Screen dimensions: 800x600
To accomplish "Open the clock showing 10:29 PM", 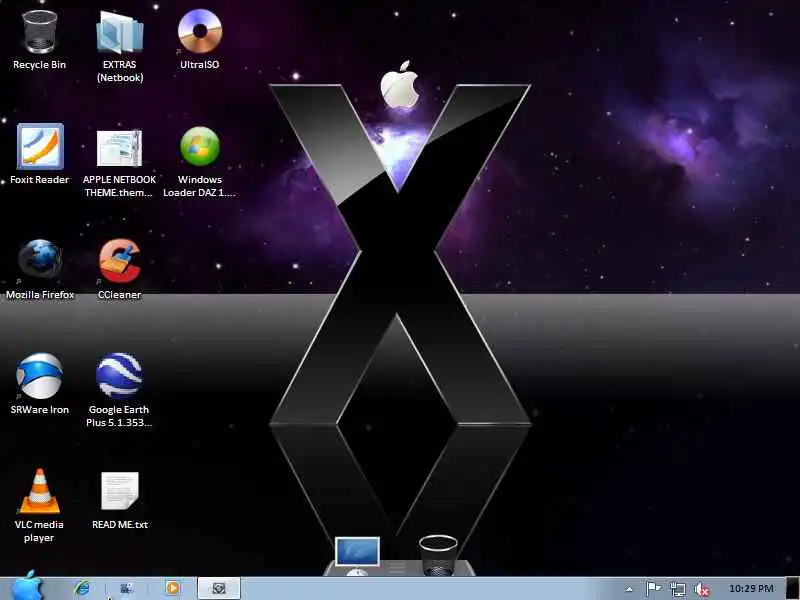I will coord(751,589).
